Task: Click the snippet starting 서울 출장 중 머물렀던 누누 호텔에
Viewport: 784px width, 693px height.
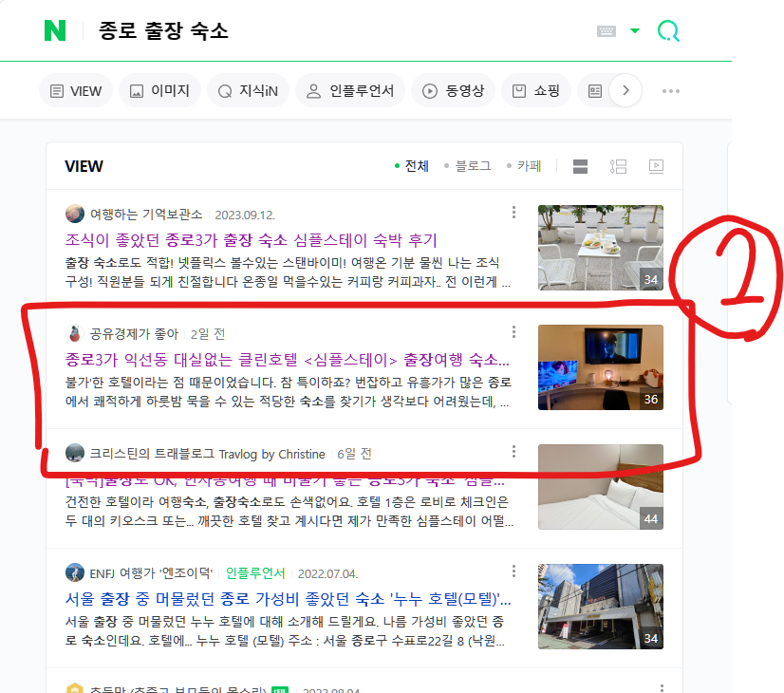Action: [x=285, y=631]
